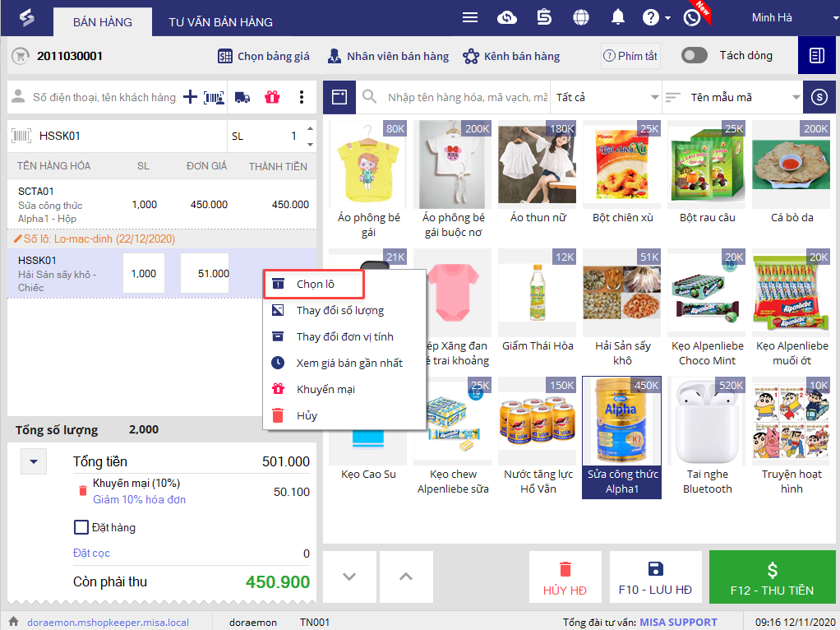Add new customer with plus icon
The image size is (840, 630).
click(x=190, y=97)
